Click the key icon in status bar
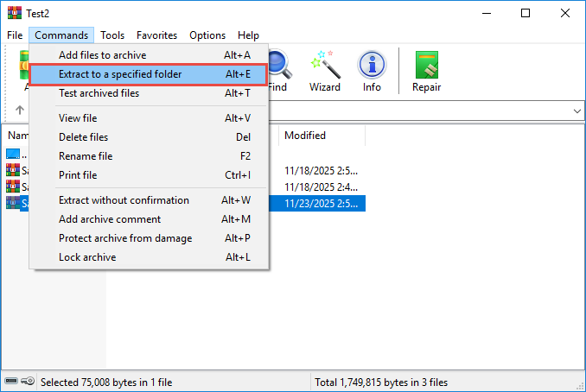 click(x=28, y=381)
